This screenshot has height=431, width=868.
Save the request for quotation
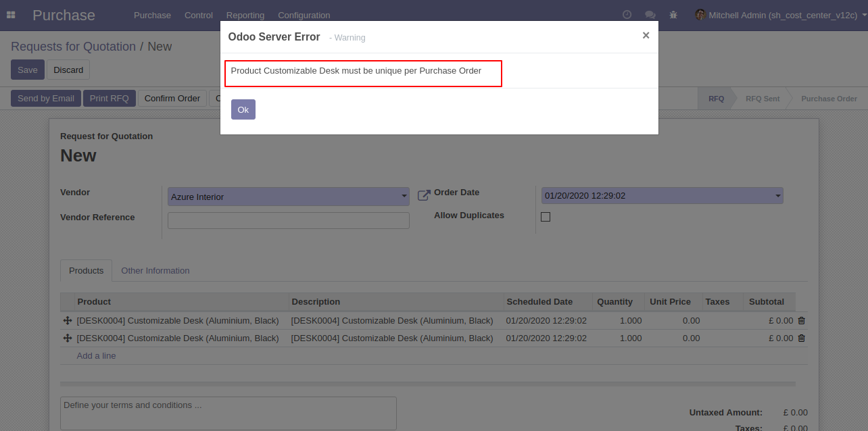[x=28, y=70]
